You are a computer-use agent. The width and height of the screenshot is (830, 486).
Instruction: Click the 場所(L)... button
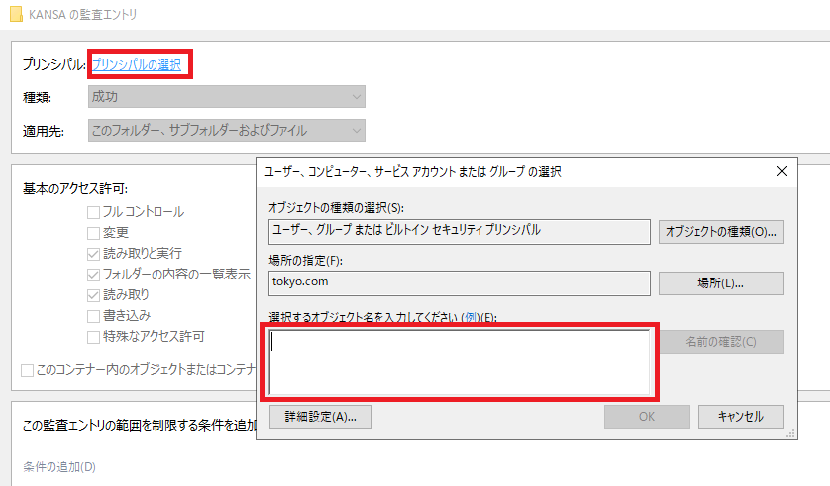(721, 283)
